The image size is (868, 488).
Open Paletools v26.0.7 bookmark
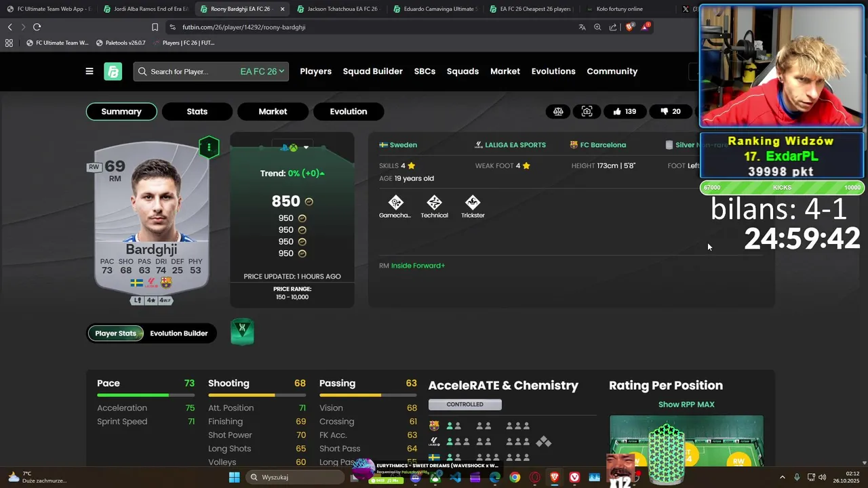pyautogui.click(x=121, y=43)
